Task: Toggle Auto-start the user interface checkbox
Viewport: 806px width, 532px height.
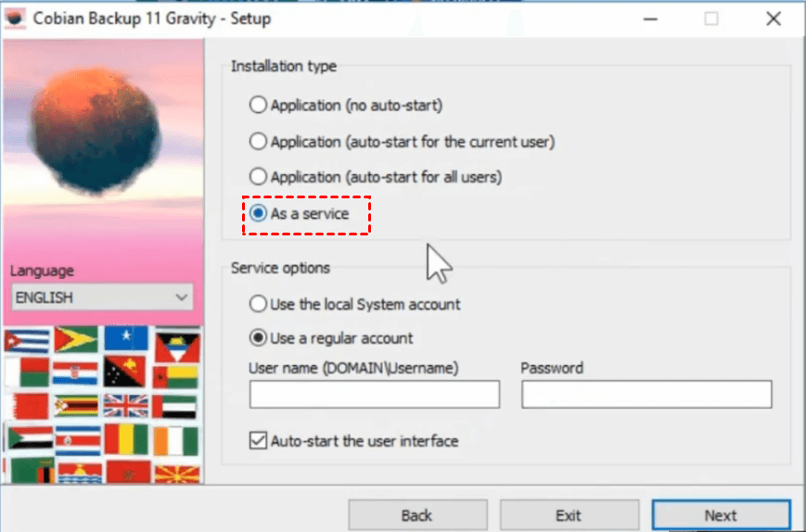Action: click(353, 441)
